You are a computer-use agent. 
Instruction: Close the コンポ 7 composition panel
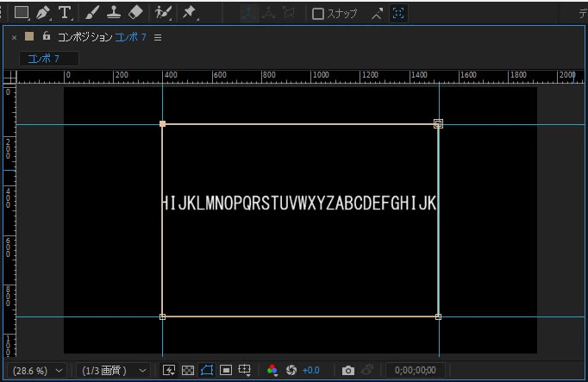pyautogui.click(x=15, y=37)
